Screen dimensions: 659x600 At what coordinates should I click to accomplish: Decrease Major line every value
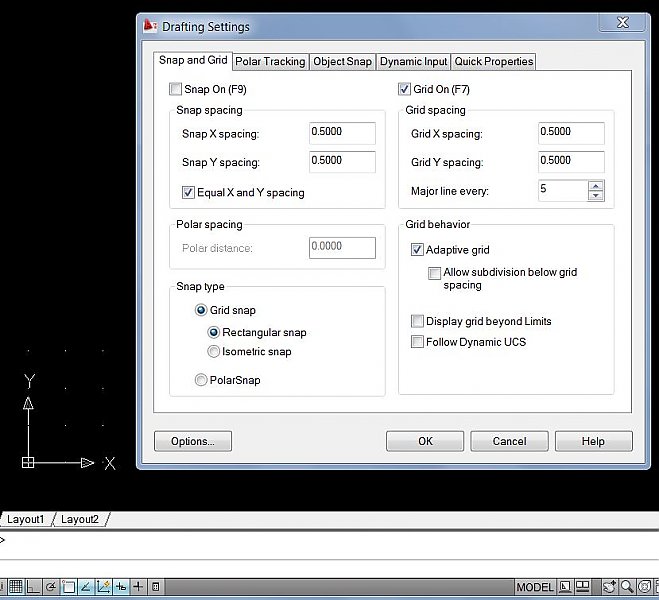pyautogui.click(x=596, y=196)
